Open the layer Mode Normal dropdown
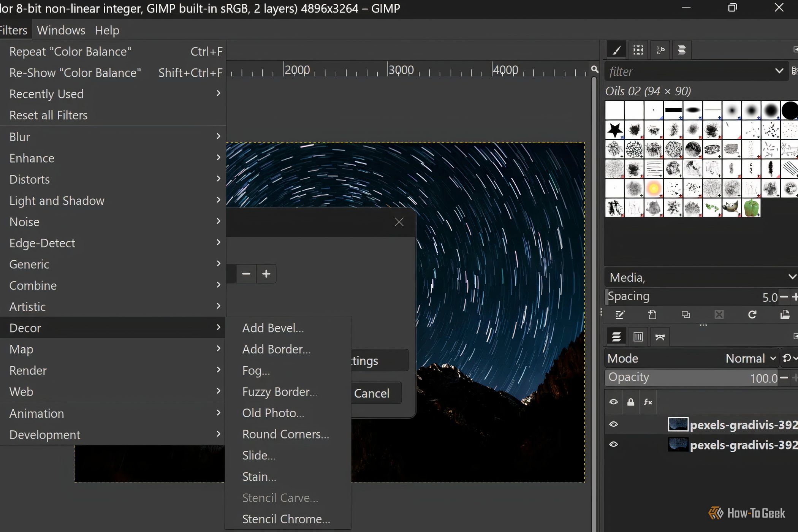Image resolution: width=798 pixels, height=532 pixels. pos(692,358)
